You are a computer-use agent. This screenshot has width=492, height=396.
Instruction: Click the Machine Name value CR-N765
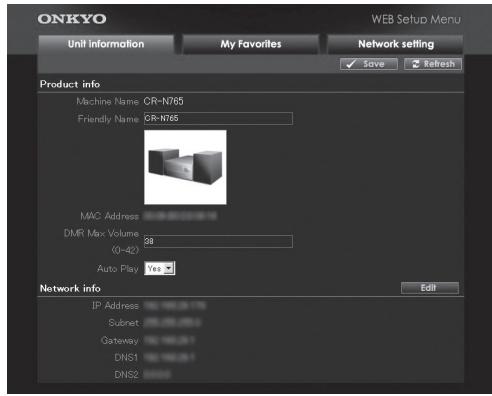163,101
